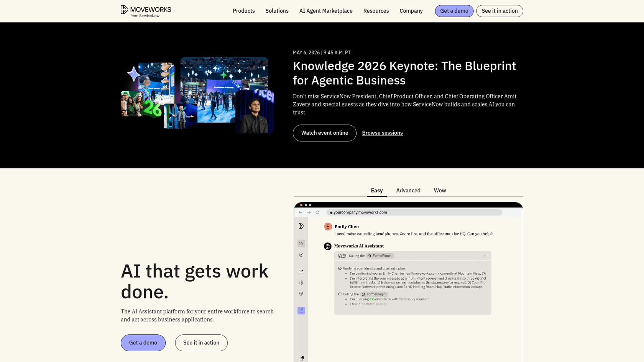The image size is (644, 362).
Task: Click Emily Chen's avatar
Action: 328,227
